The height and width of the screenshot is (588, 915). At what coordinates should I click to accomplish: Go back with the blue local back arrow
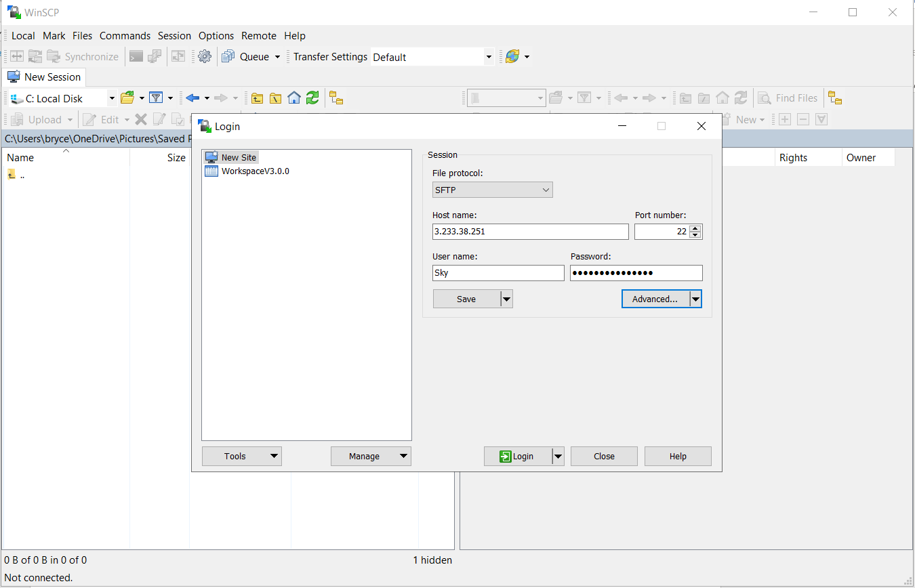tap(192, 98)
